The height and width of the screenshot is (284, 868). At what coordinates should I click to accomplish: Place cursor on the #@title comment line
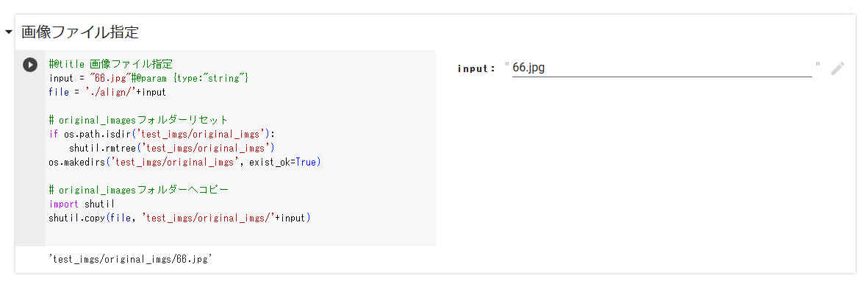click(111, 64)
